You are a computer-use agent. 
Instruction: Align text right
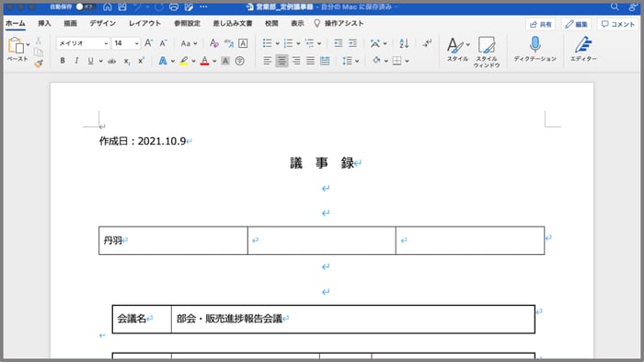tap(296, 61)
